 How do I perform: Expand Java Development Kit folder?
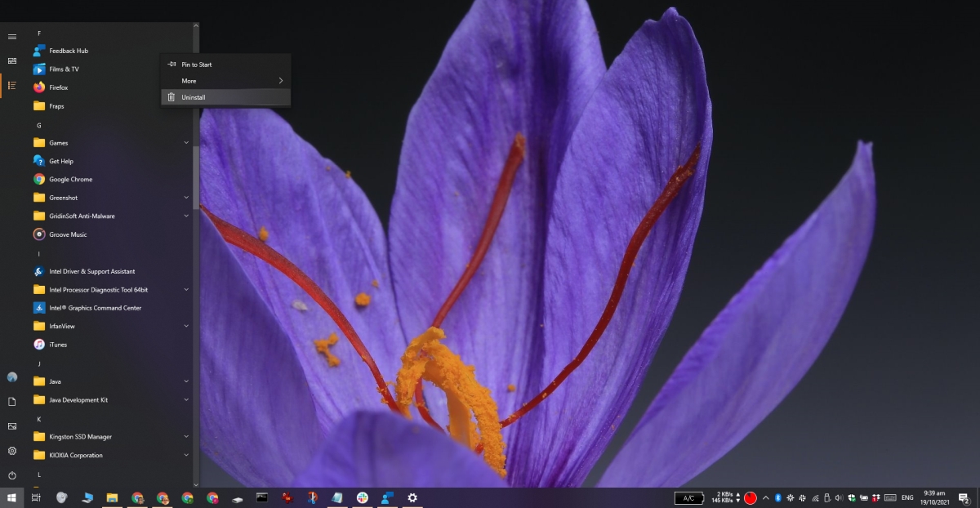pyautogui.click(x=110, y=400)
